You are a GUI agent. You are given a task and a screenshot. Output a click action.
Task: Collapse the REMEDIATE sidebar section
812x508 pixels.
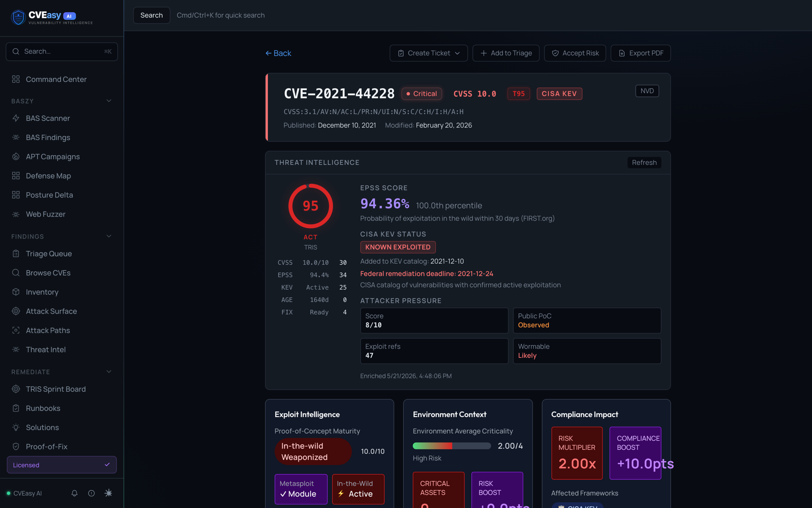click(109, 372)
